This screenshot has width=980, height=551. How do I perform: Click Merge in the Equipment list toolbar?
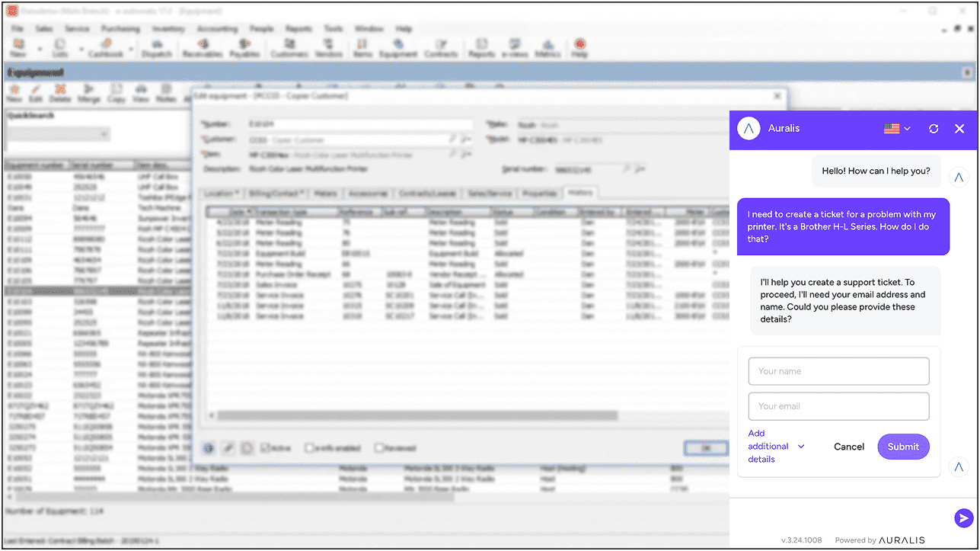coord(88,93)
